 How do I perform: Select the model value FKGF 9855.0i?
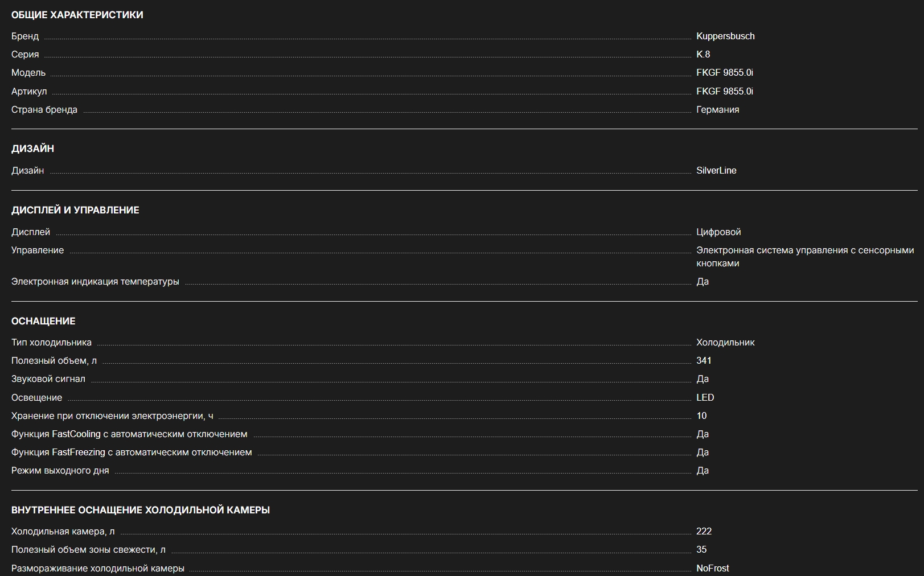[x=724, y=72]
